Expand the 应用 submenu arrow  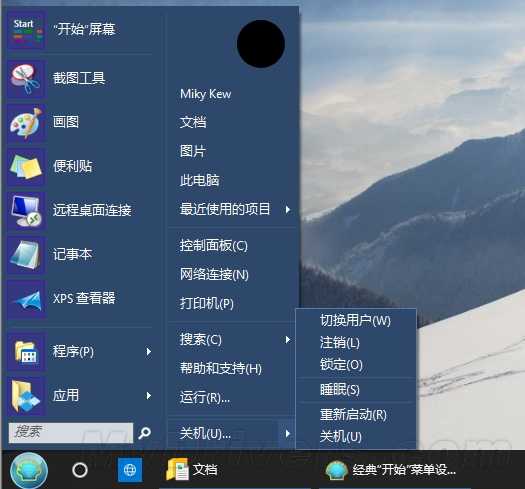(149, 396)
